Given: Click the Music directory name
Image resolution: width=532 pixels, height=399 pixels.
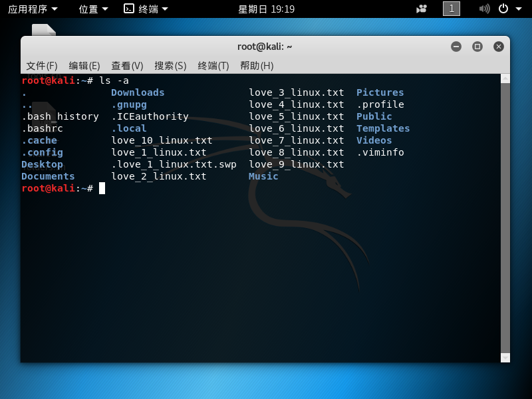Looking at the screenshot, I should pyautogui.click(x=263, y=176).
